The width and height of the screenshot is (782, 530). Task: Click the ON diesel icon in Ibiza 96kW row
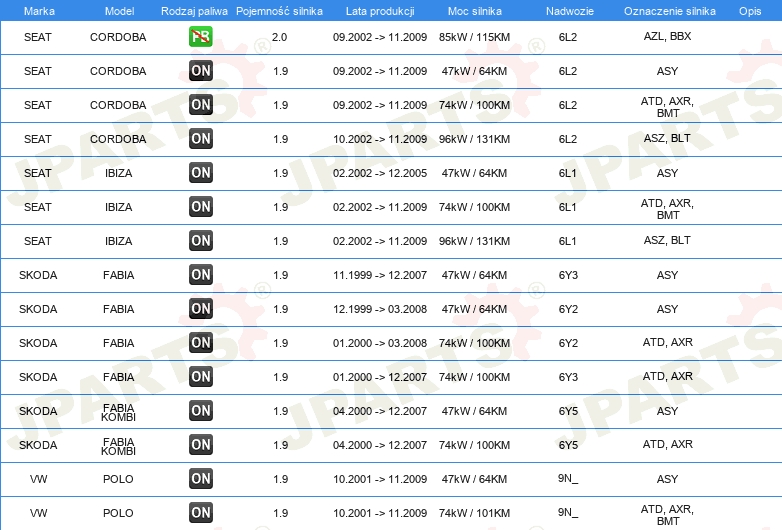[200, 240]
